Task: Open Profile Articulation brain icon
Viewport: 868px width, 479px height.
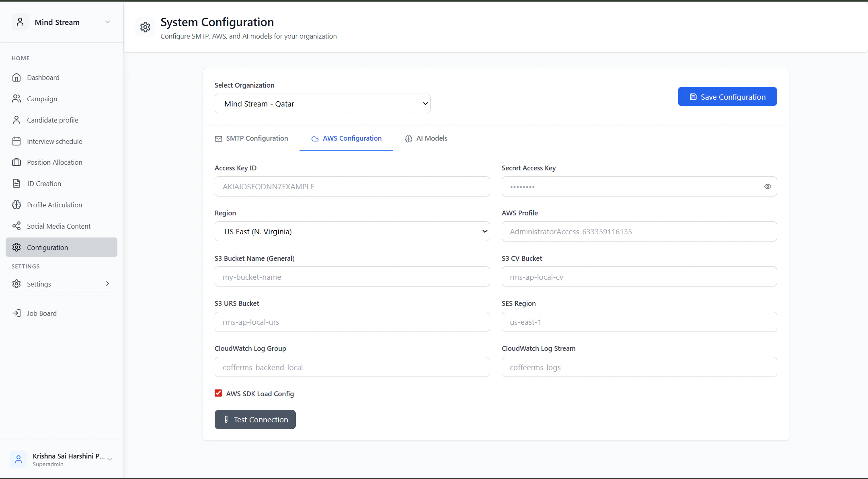Action: pyautogui.click(x=16, y=205)
